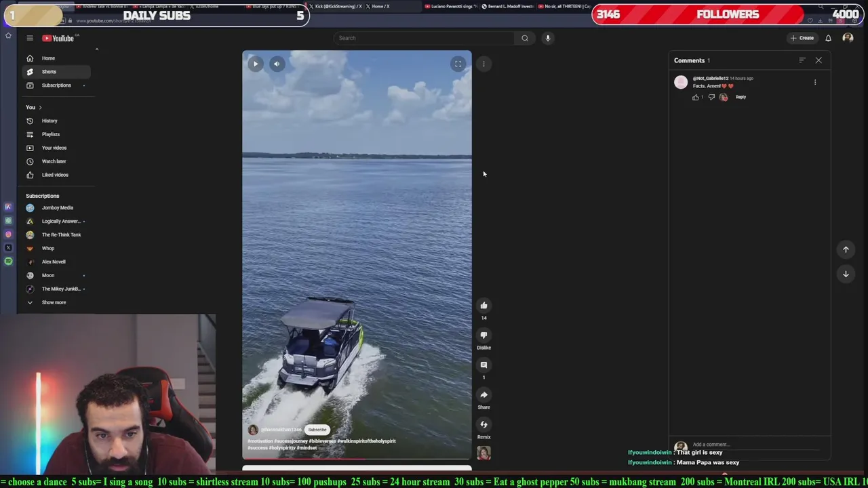Dislike the Short
The image size is (868, 488).
pos(484,335)
